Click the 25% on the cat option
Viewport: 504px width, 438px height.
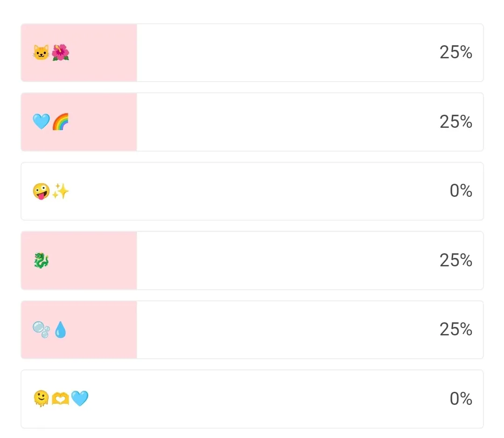coord(455,53)
